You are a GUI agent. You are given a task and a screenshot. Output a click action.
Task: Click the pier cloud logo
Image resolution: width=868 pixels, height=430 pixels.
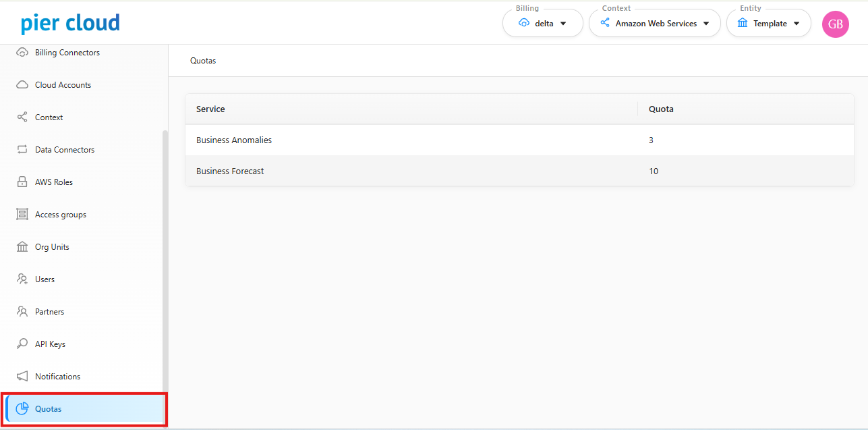[70, 24]
